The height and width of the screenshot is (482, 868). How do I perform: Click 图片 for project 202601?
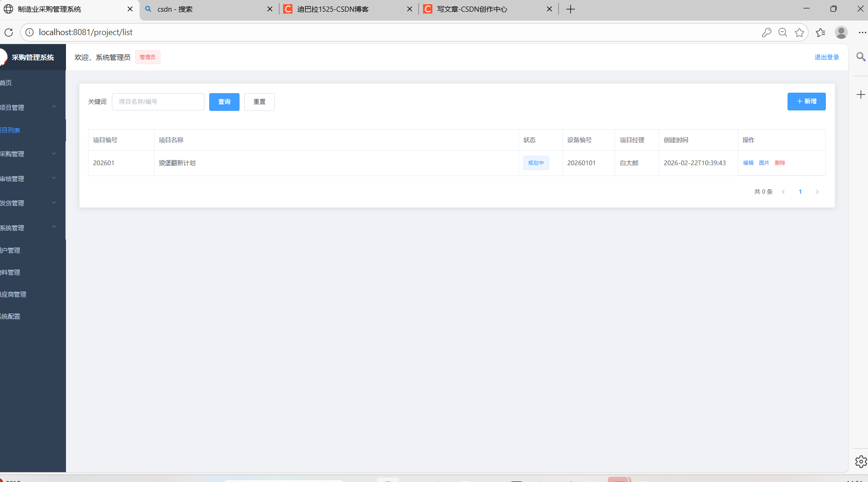tap(764, 163)
